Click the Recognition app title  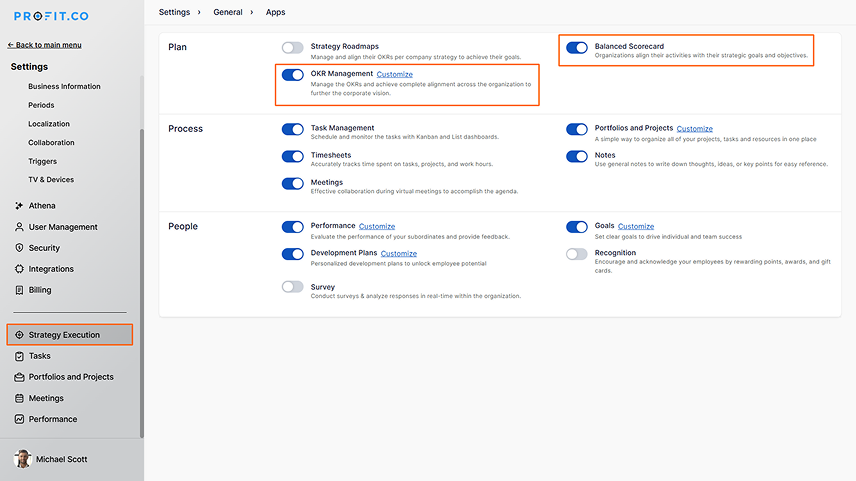(615, 253)
